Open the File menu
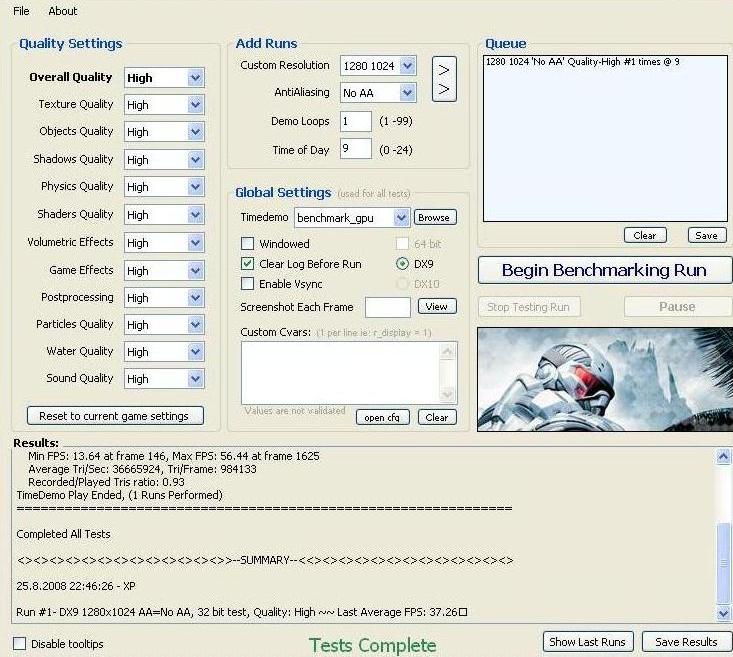Screen dimensions: 733x657 21,11
